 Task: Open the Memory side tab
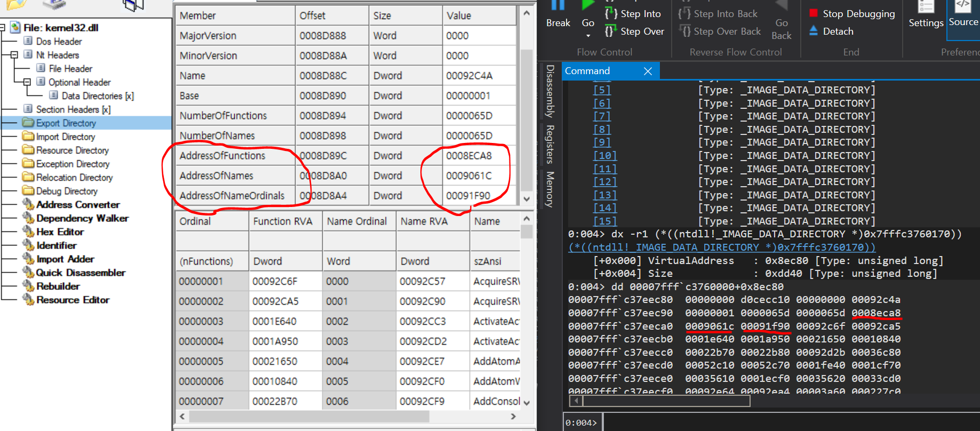click(x=550, y=189)
